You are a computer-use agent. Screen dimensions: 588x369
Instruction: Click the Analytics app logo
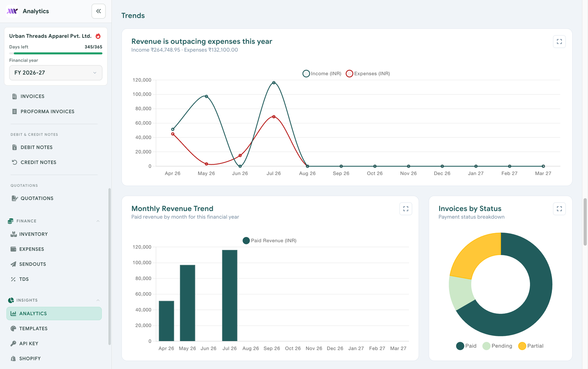(12, 11)
